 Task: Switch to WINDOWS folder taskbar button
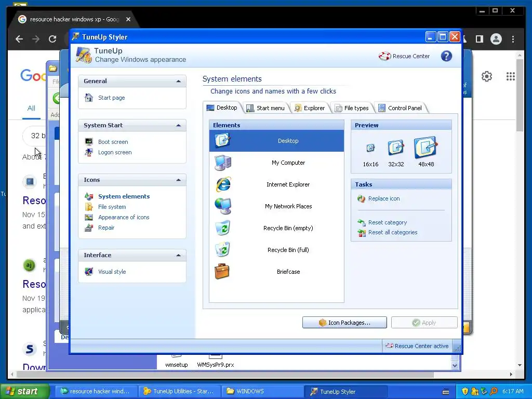pos(262,392)
